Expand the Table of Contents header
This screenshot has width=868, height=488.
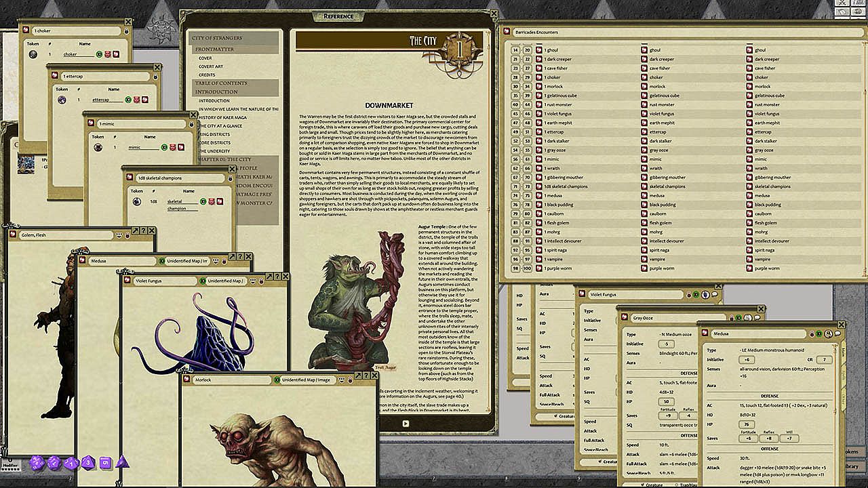[x=235, y=83]
